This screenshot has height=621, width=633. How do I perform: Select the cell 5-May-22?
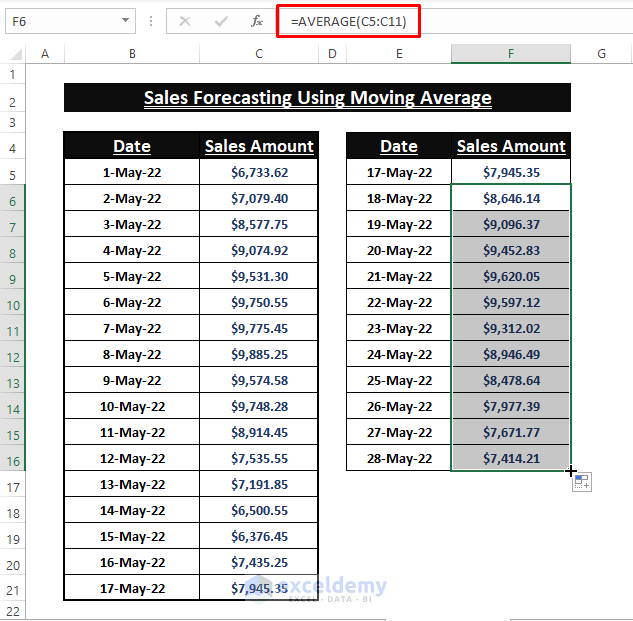coord(132,277)
